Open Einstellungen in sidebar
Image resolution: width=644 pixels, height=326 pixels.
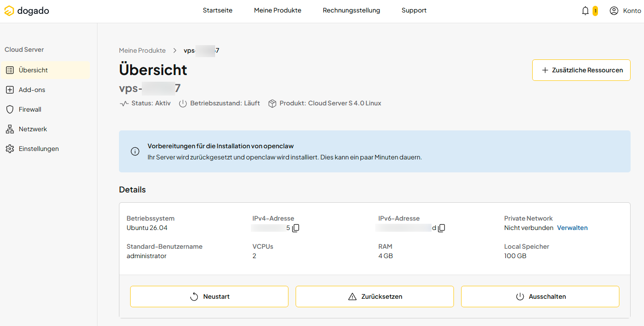pos(45,149)
